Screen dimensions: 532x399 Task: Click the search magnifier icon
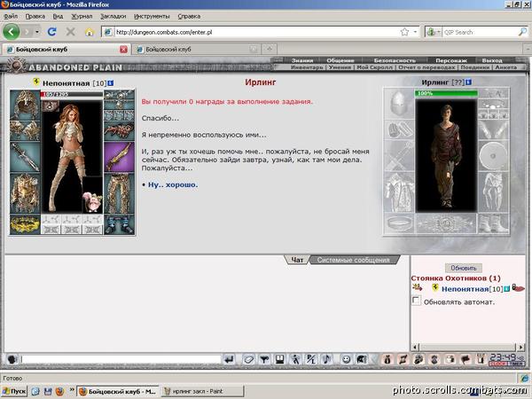tap(522, 32)
